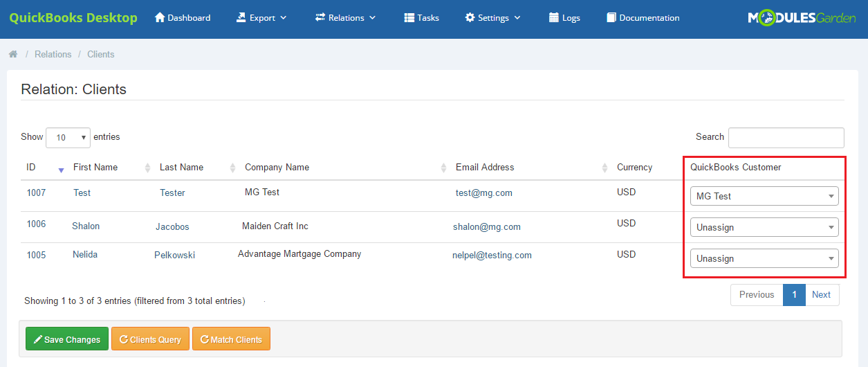This screenshot has width=868, height=367.
Task: Click Clients in the breadcrumb
Action: point(101,54)
